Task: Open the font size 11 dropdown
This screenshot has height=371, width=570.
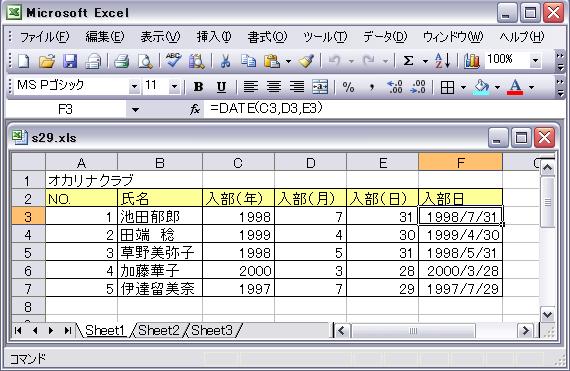Action: 174,87
